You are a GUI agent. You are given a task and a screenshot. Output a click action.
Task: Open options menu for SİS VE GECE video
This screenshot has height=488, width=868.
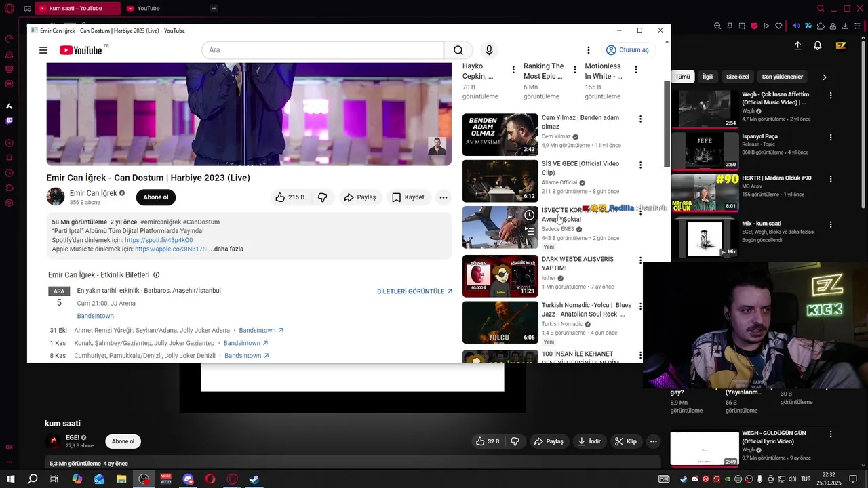click(x=640, y=165)
